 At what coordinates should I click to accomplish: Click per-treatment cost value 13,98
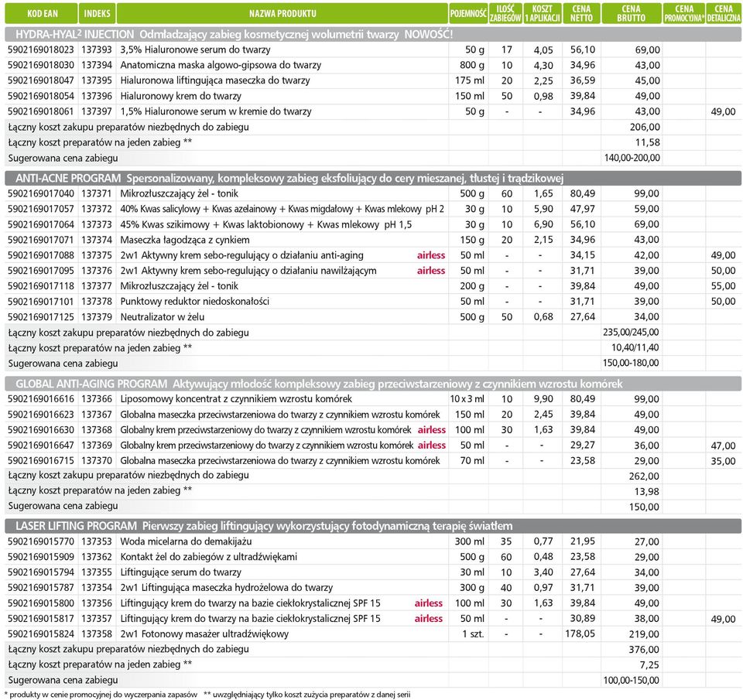tap(646, 492)
